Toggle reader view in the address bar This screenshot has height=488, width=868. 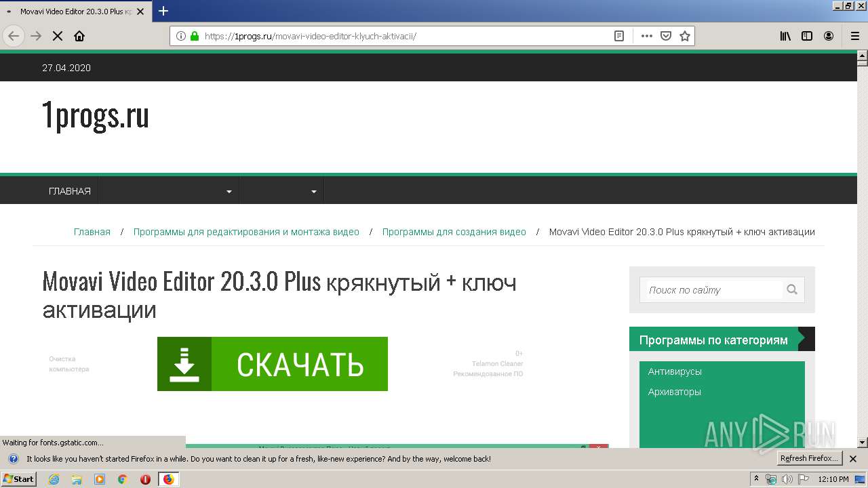pos(619,36)
